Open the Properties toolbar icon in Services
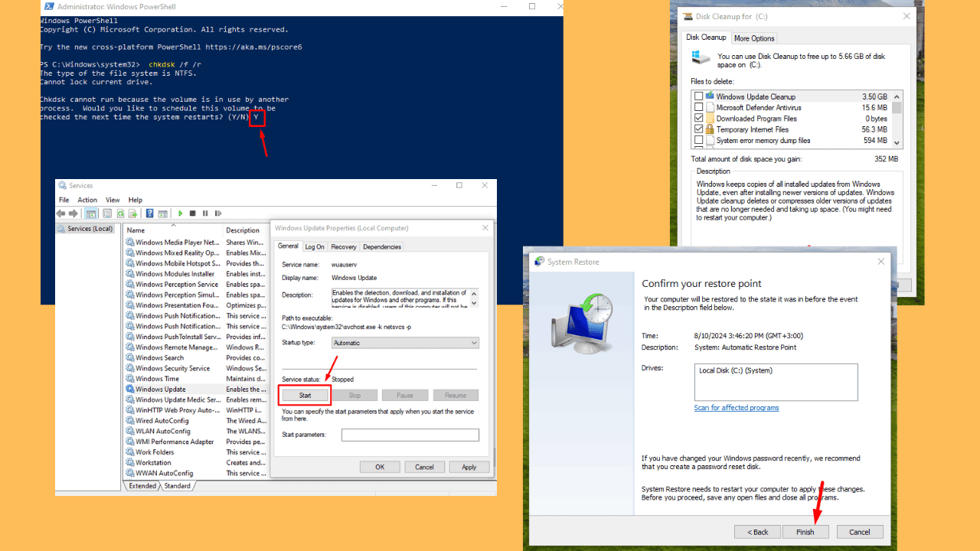980x551 pixels. pos(107,214)
